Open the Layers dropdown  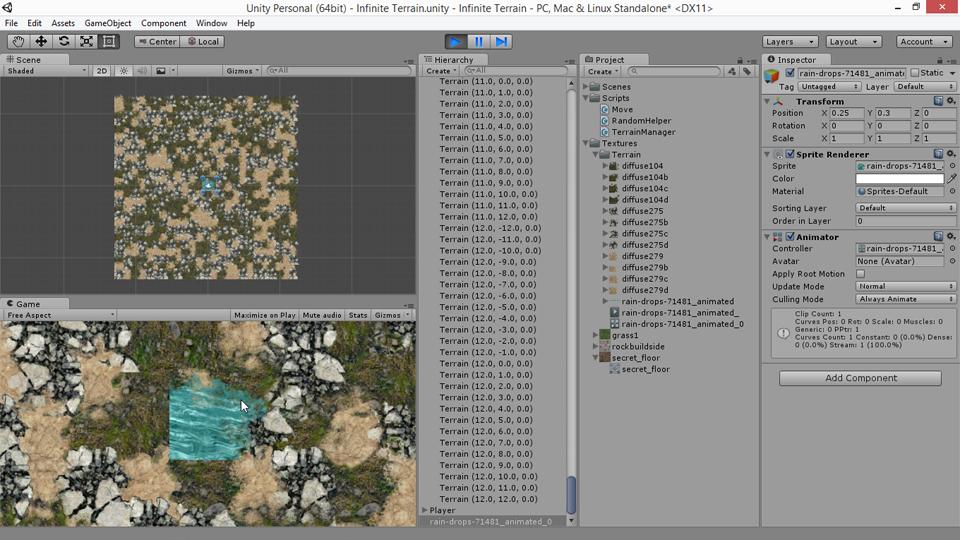tap(790, 42)
